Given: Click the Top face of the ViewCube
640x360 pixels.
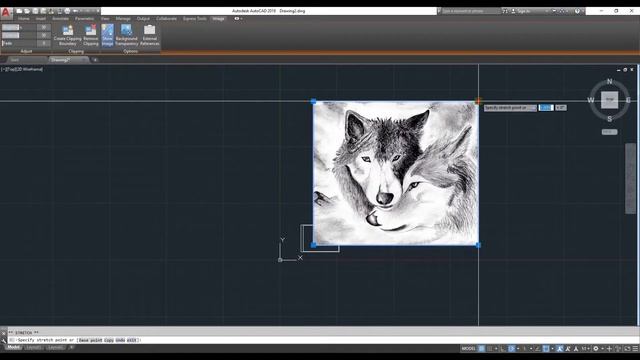Looking at the screenshot, I should (609, 100).
